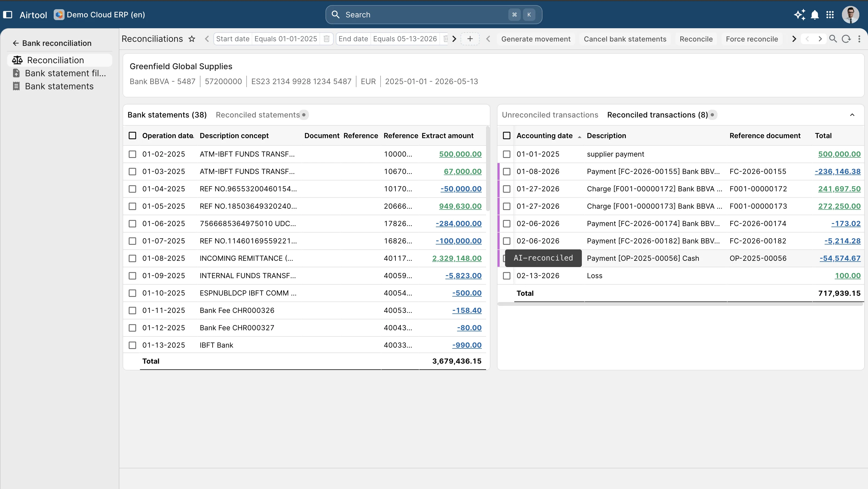
Task: Click Generate movement button
Action: pos(536,39)
